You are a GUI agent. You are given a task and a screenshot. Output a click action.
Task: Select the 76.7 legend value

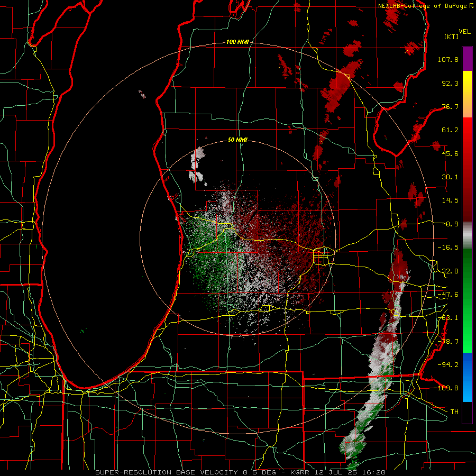(x=450, y=106)
